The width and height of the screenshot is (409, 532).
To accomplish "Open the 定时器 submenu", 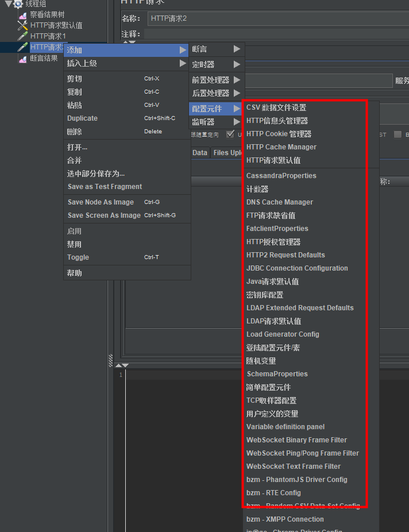I will tap(217, 64).
